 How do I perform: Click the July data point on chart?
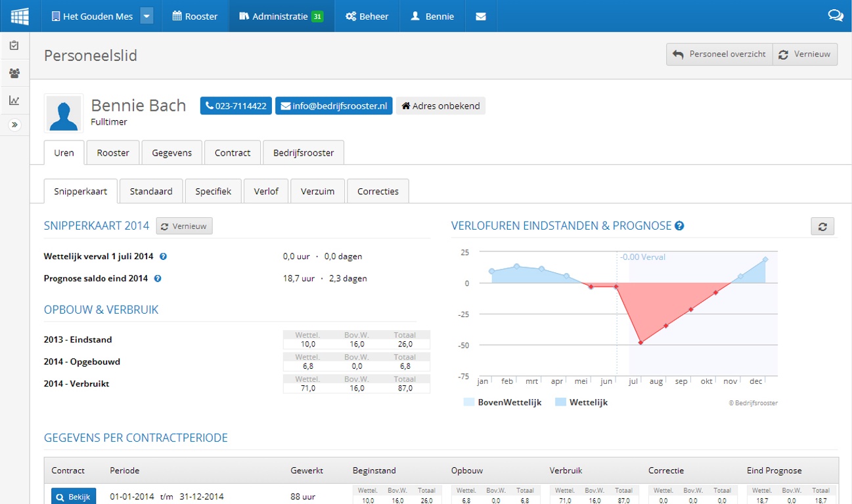click(x=640, y=343)
